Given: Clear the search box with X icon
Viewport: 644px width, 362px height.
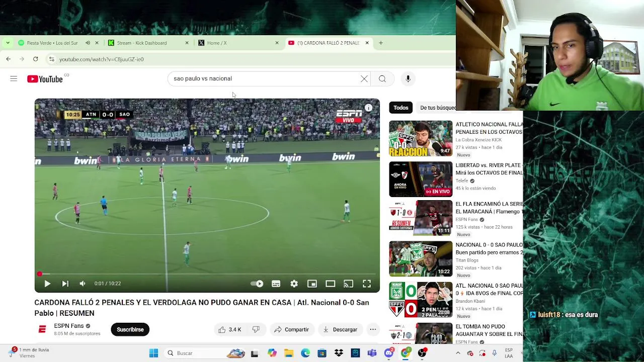Looking at the screenshot, I should coord(364,79).
